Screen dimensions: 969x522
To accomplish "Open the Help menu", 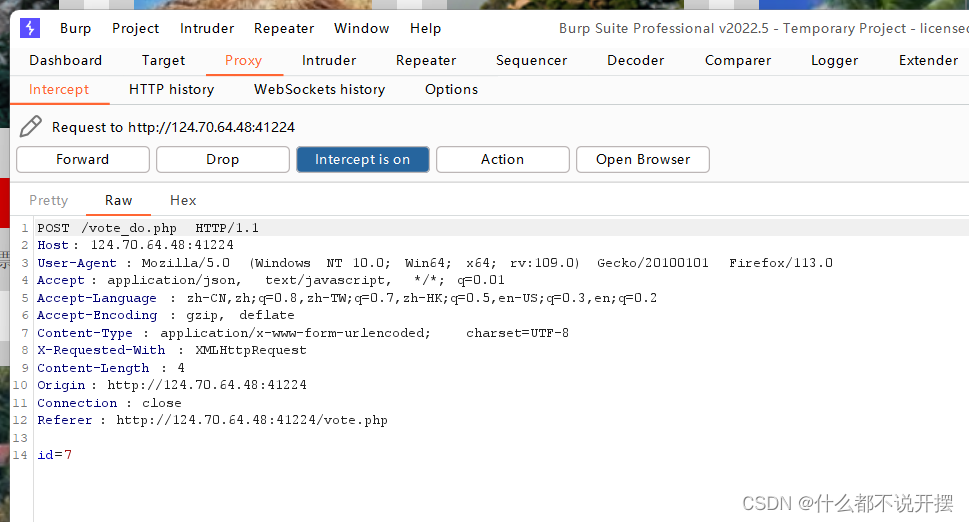I will (x=425, y=28).
